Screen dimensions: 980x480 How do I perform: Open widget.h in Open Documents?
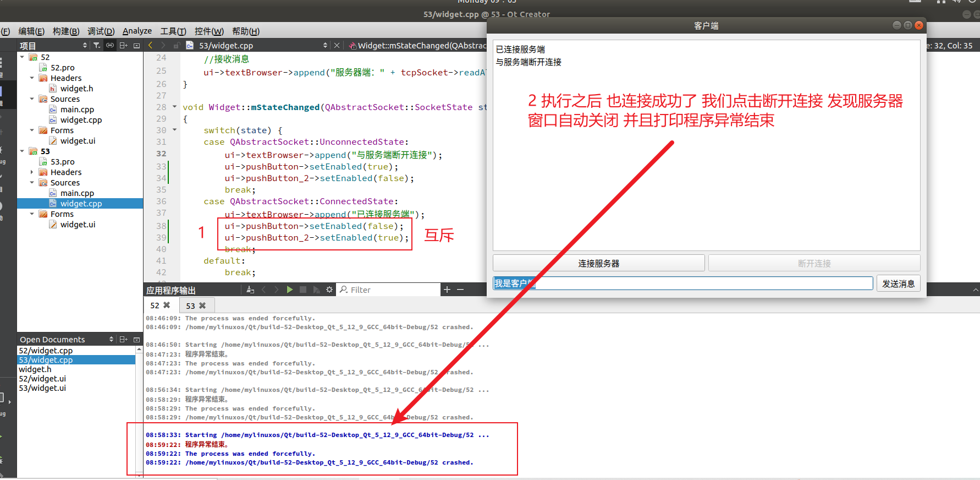tap(35, 369)
